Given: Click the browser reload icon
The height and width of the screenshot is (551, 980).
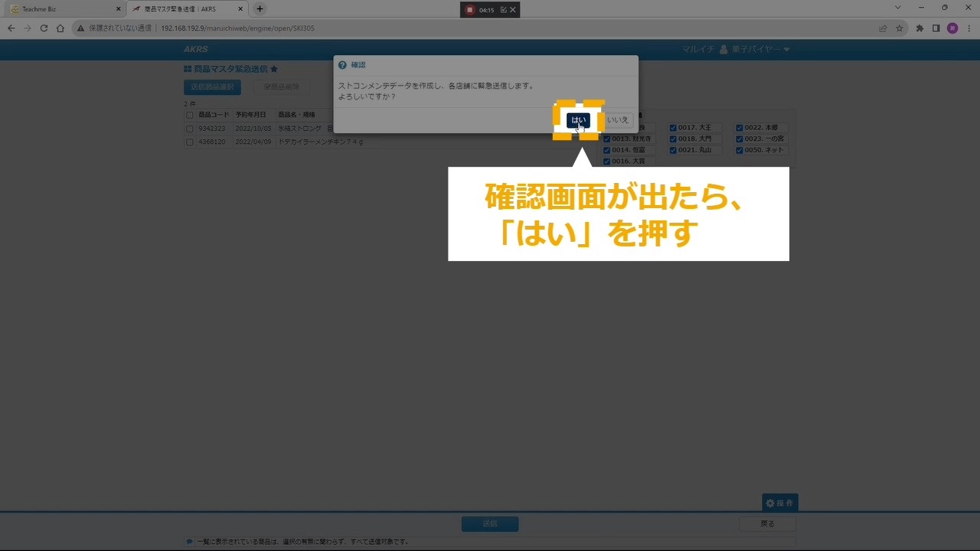Looking at the screenshot, I should (x=44, y=28).
